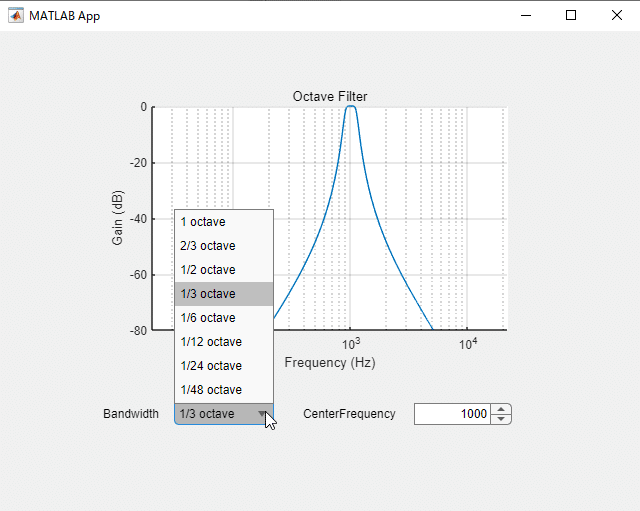640x511 pixels.
Task: Decrease CenterFrequency with the down arrow
Action: pos(501,419)
